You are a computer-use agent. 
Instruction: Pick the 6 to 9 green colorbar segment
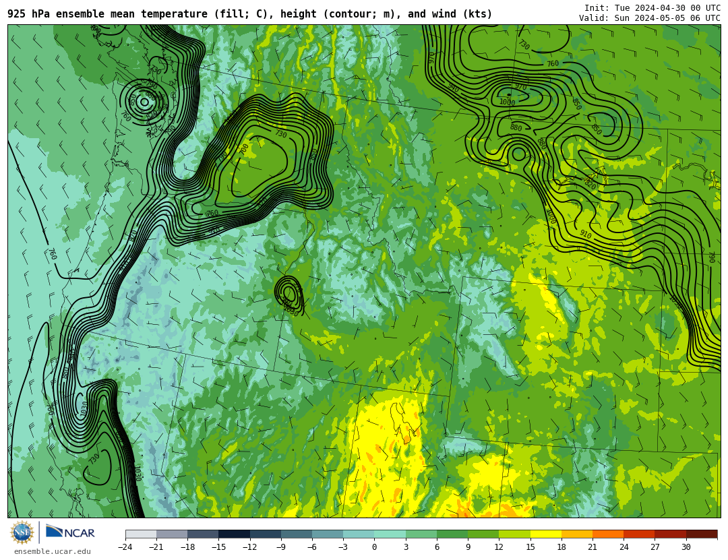click(x=453, y=534)
